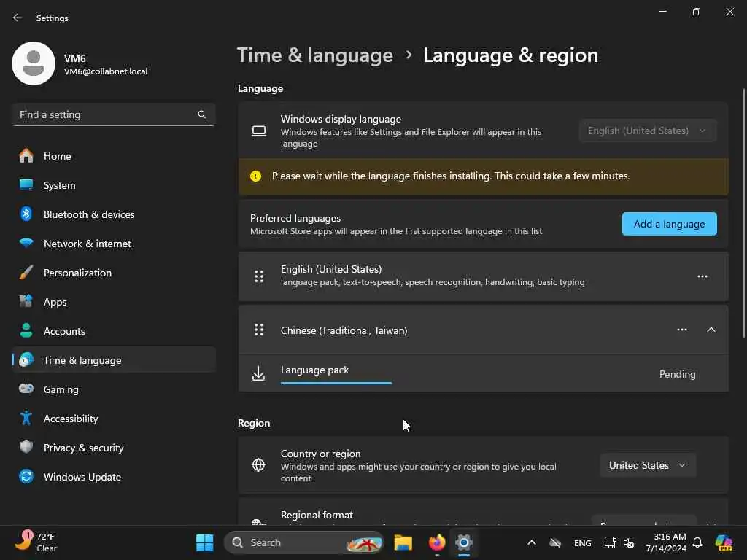The width and height of the screenshot is (747, 560).
Task: Click the back arrow in Settings
Action: 18,17
